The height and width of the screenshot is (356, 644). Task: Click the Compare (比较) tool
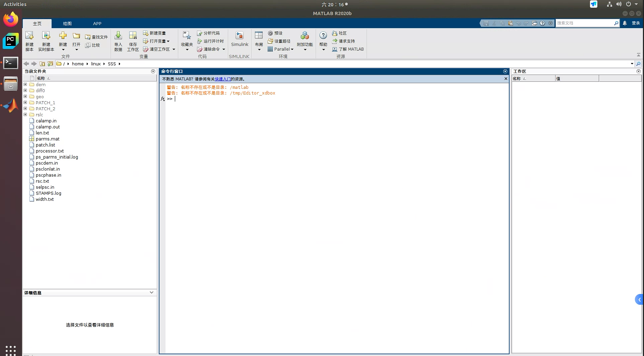pyautogui.click(x=93, y=45)
